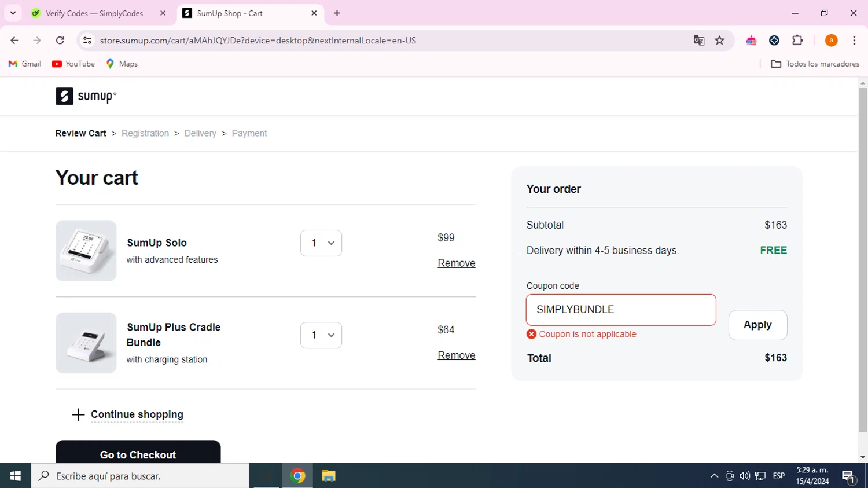
Task: Remove SumUp Plus Cradle Bundle from cart
Action: click(x=457, y=355)
